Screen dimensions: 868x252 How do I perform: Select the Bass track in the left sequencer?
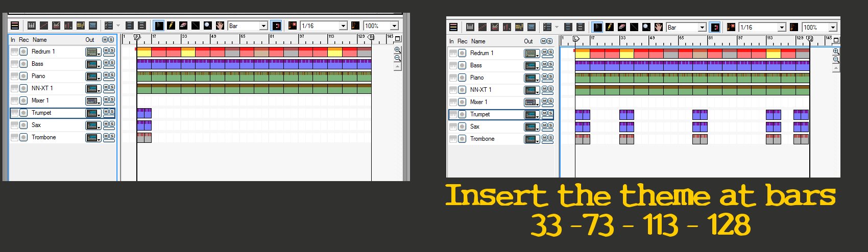coord(37,64)
